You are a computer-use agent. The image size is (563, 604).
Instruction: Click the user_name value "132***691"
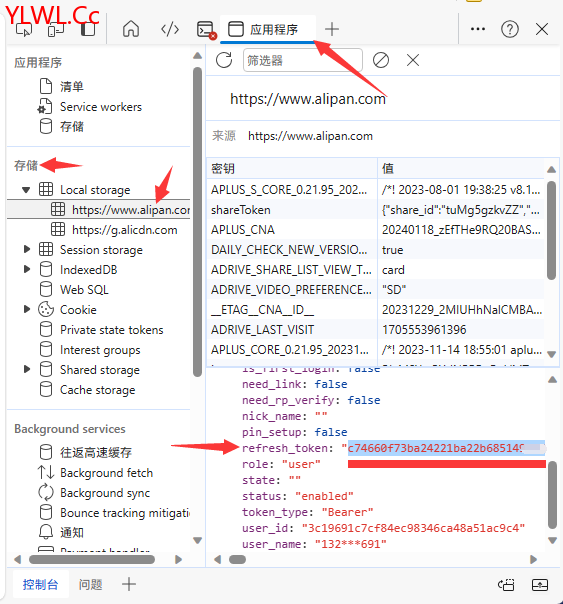tap(350, 544)
